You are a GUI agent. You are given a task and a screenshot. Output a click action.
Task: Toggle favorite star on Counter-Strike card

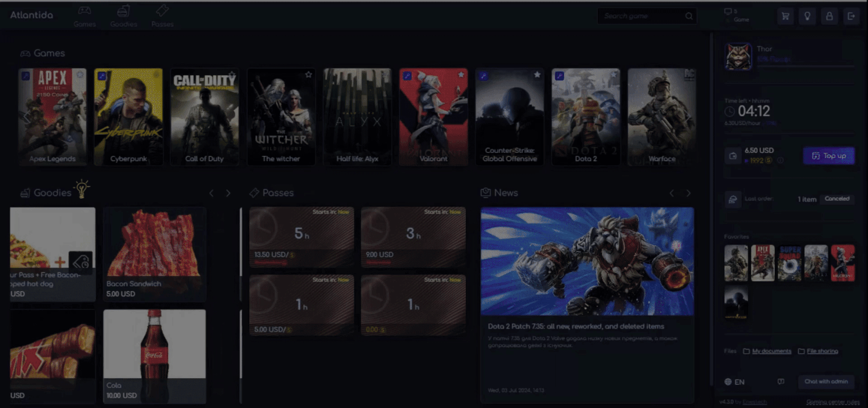[x=537, y=75]
